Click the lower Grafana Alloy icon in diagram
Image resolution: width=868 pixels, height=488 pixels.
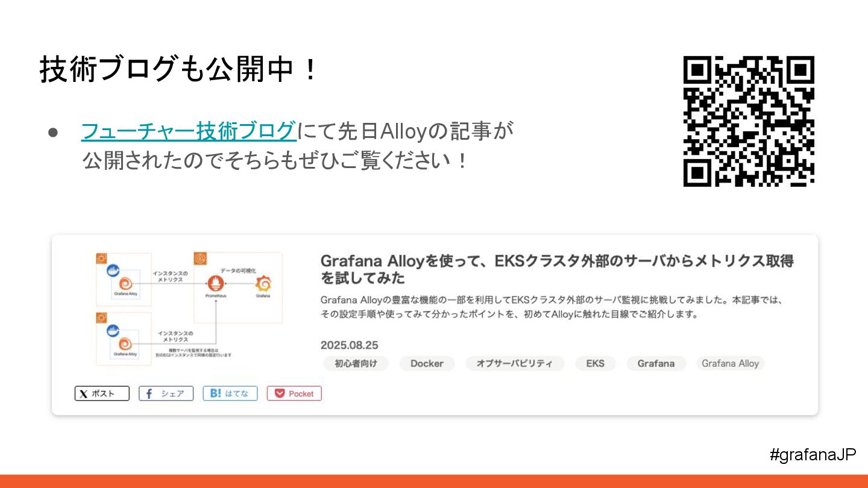pyautogui.click(x=125, y=344)
